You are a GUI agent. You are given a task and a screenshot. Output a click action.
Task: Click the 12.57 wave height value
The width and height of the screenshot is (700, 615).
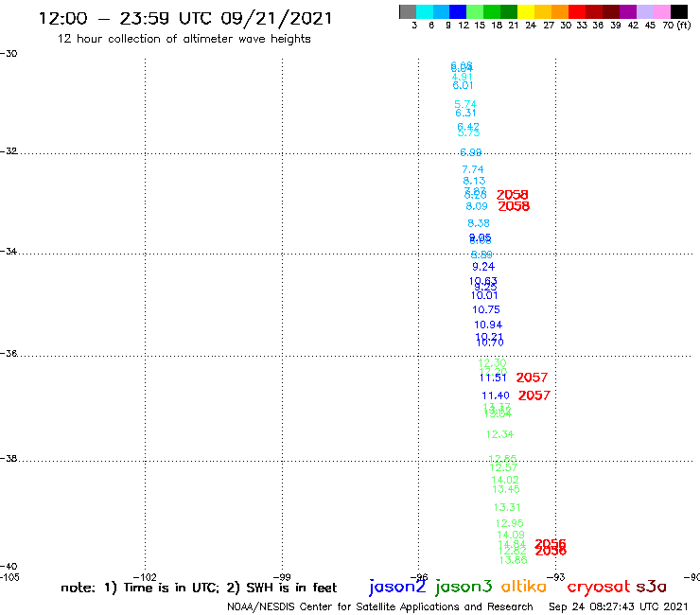pos(503,467)
